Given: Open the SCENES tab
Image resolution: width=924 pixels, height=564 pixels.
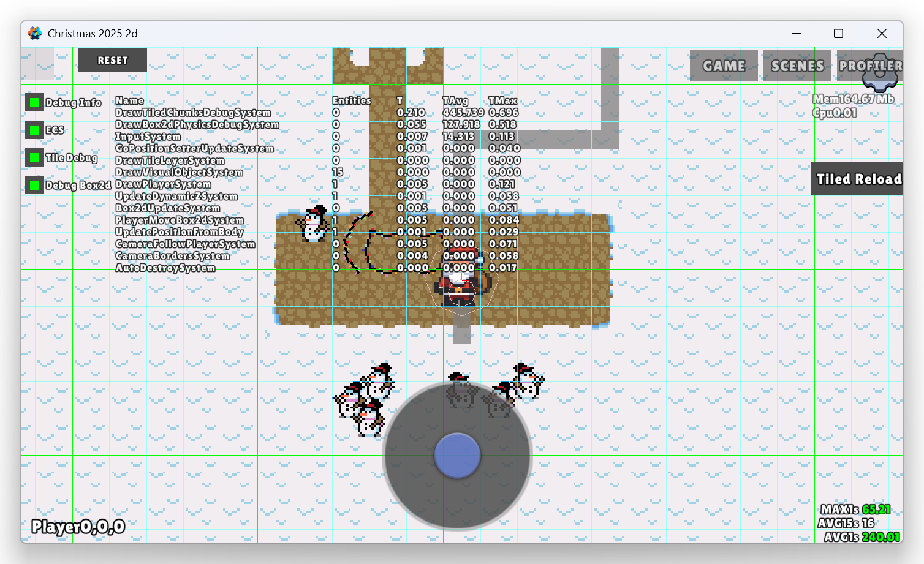Looking at the screenshot, I should click(x=797, y=66).
